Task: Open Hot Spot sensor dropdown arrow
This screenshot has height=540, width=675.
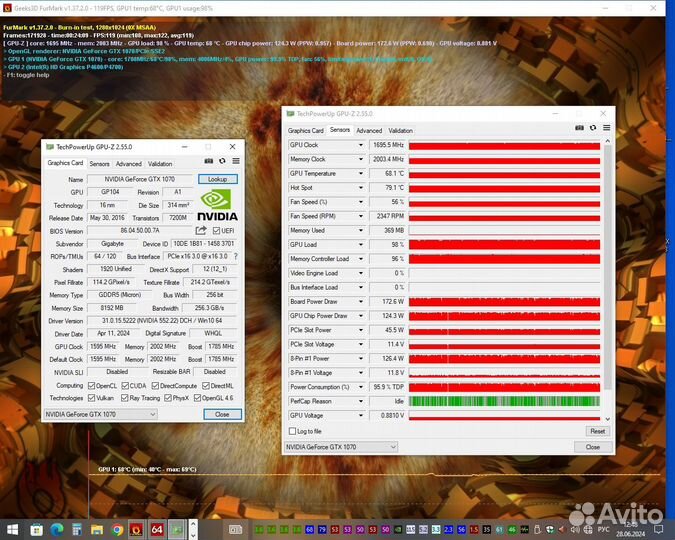Action: pos(361,188)
